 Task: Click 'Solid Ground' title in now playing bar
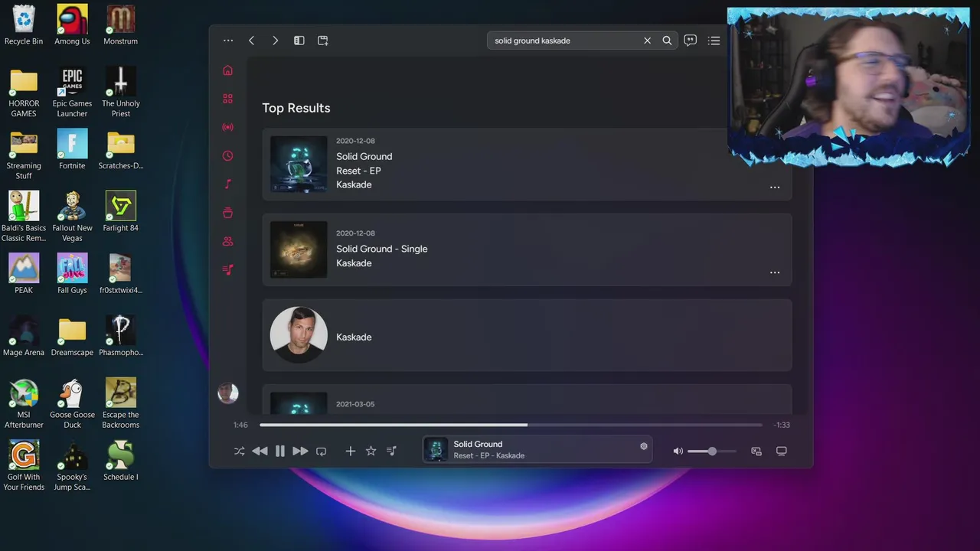point(478,444)
